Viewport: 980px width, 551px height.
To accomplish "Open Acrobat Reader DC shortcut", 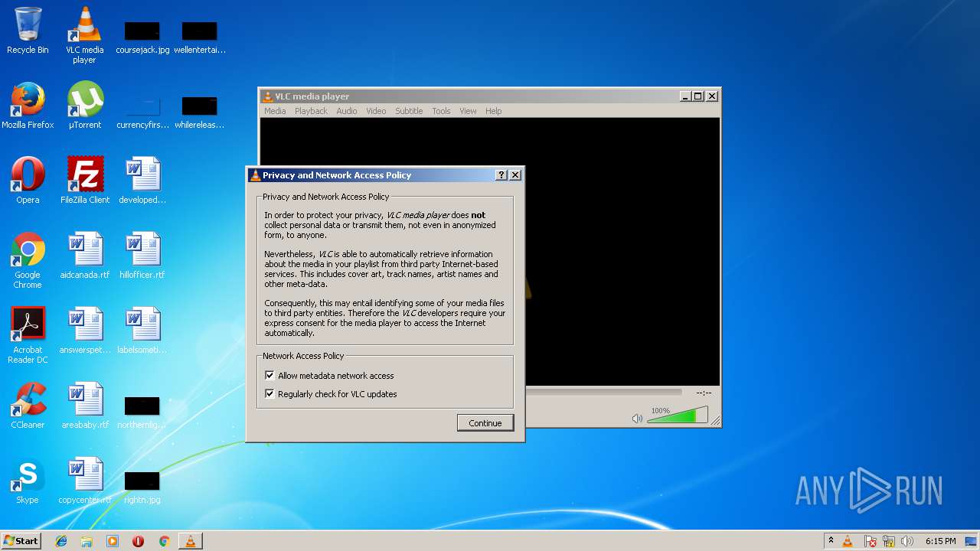I will click(28, 335).
